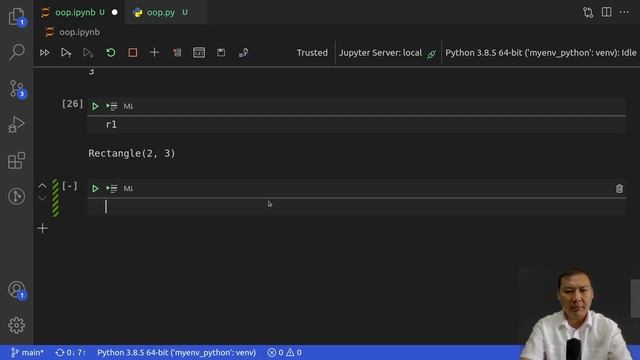Screen dimensions: 640x360
Task: Open the variable explorer
Action: pyautogui.click(x=199, y=53)
